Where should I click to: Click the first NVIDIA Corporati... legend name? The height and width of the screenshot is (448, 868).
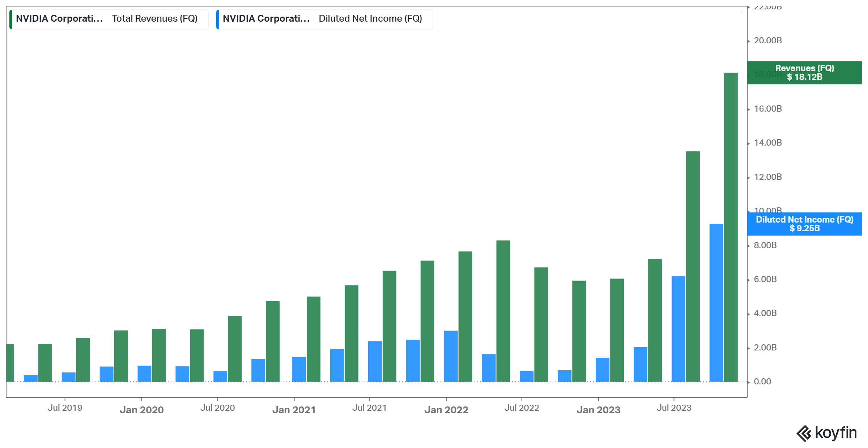pos(59,19)
